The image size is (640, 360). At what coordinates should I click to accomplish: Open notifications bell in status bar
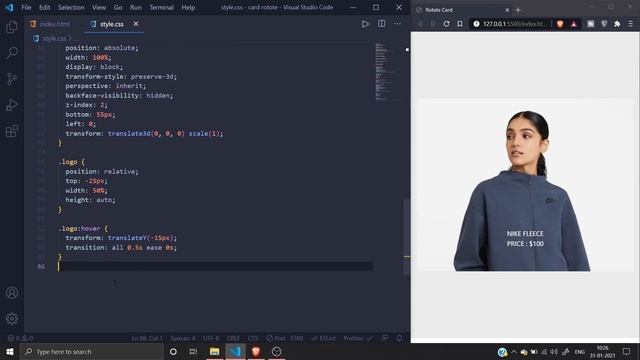point(399,338)
